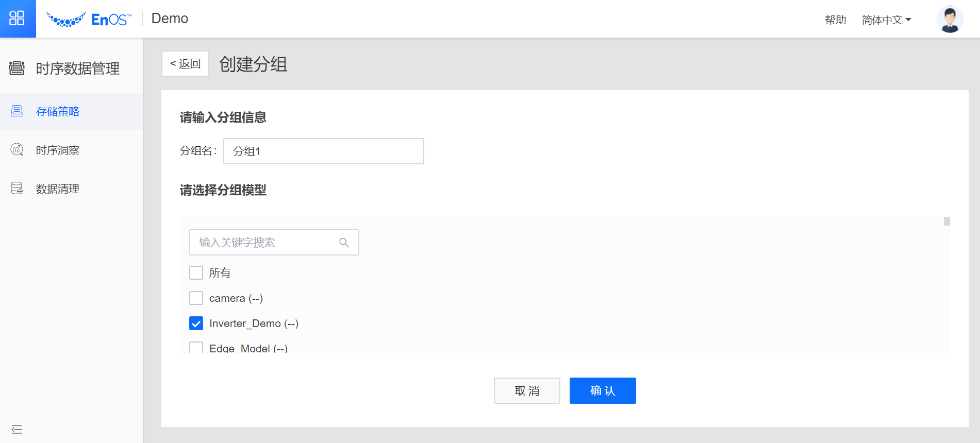Open the app grid menu icon
980x443 pixels.
coord(17,19)
